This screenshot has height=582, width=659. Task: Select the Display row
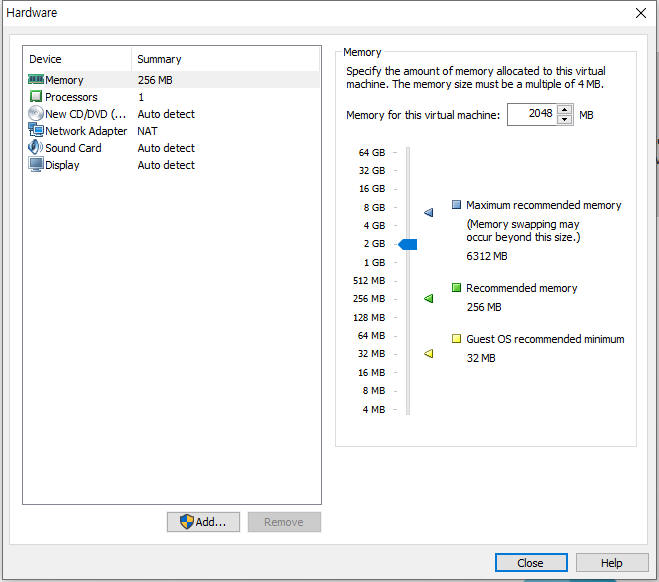click(172, 165)
